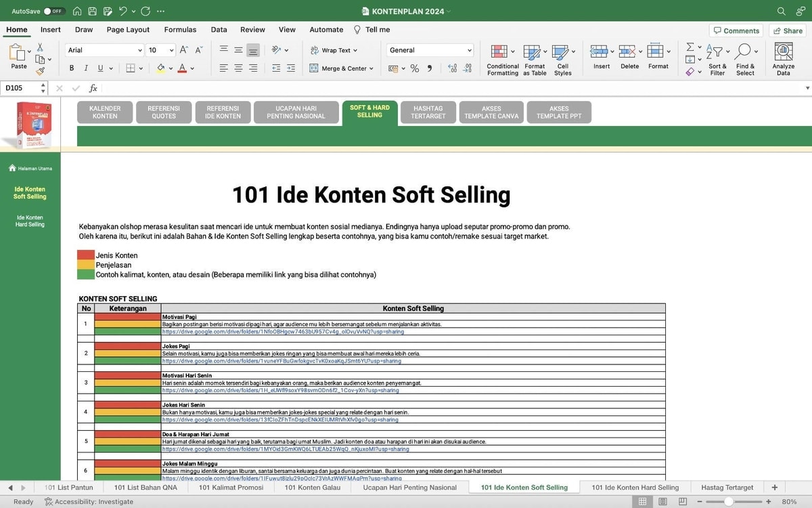Open Halaman Utama link in the sidebar
The image size is (812, 508).
tap(30, 168)
